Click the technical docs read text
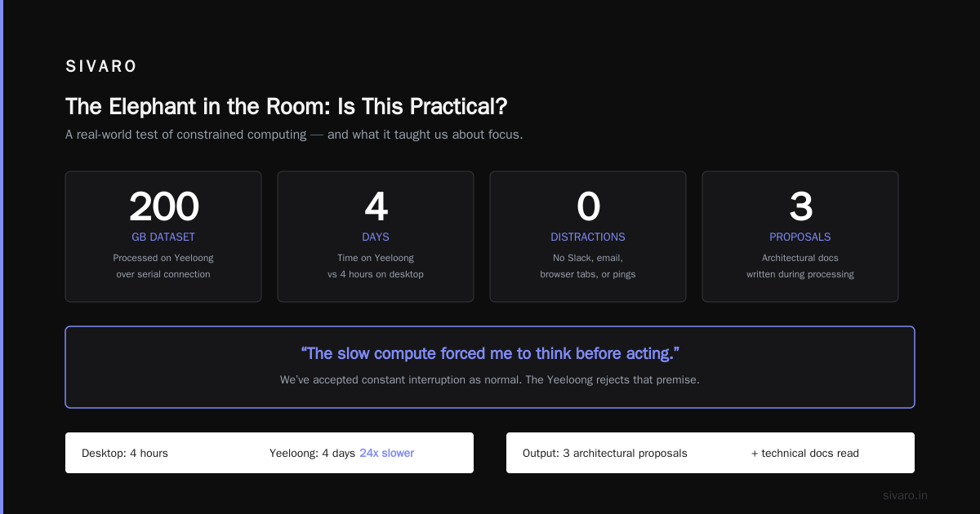 click(x=805, y=453)
